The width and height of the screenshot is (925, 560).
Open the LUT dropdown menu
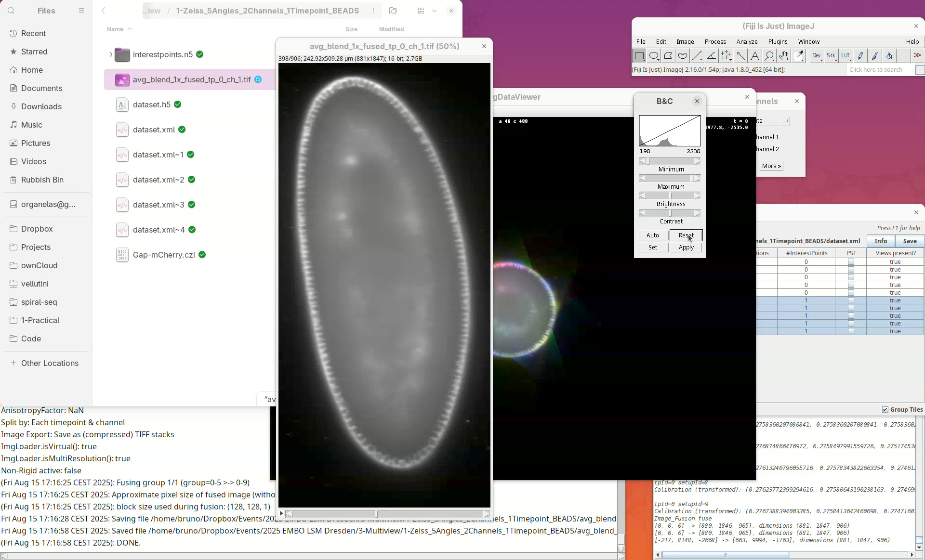click(846, 56)
